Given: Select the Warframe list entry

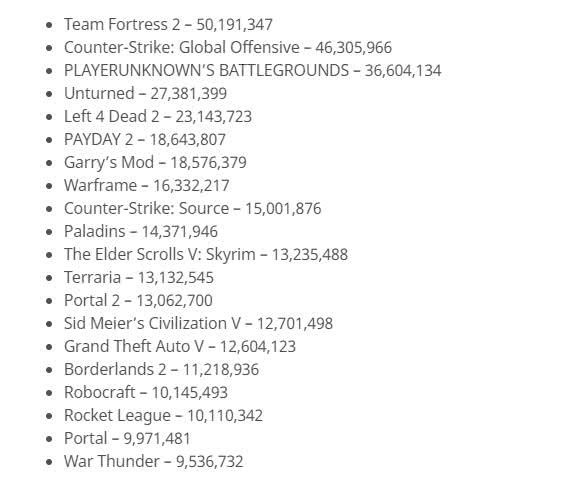Looking at the screenshot, I should tap(147, 186).
